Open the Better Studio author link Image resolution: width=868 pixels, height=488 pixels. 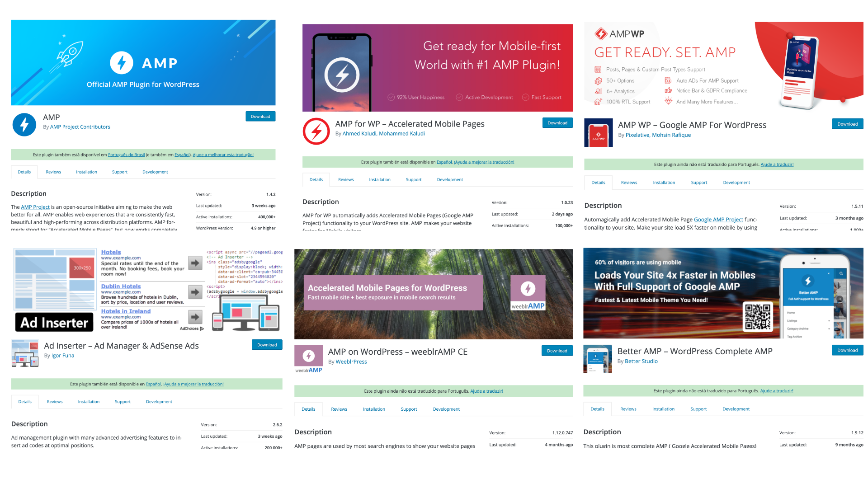(641, 361)
